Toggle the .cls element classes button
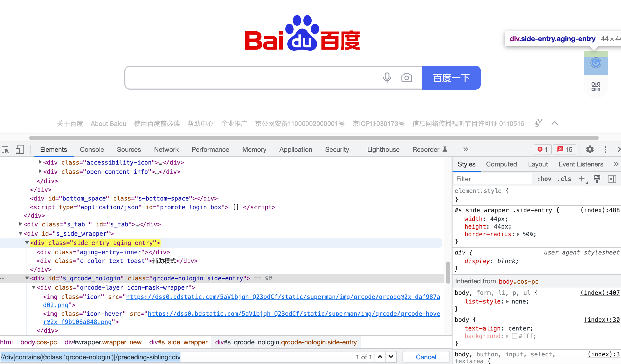Viewport: 621px width, 364px height. (x=564, y=179)
